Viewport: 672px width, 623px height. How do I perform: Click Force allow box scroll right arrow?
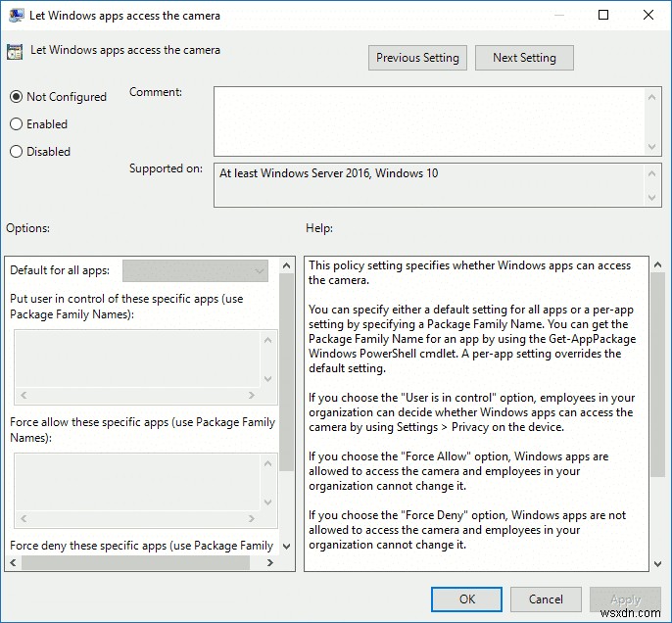coord(252,519)
